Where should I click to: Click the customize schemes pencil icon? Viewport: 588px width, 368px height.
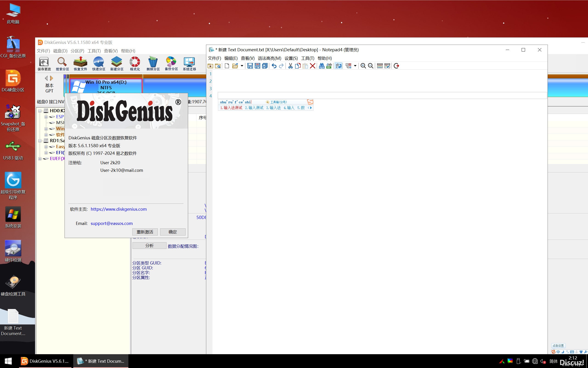[x=387, y=66]
